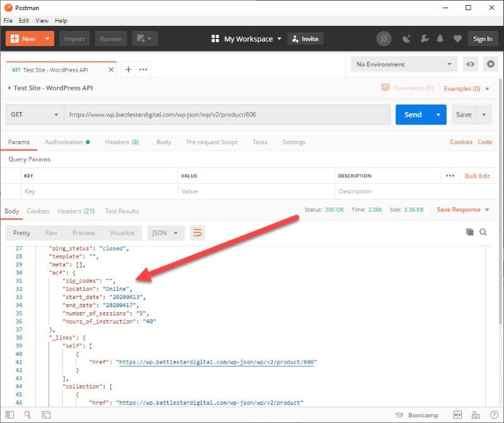Toggle the wrap lines icon in response
The height and width of the screenshot is (423, 504).
pyautogui.click(x=197, y=232)
